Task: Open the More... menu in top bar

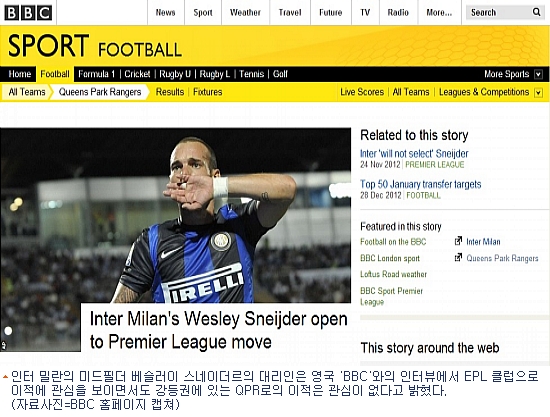Action: click(439, 13)
